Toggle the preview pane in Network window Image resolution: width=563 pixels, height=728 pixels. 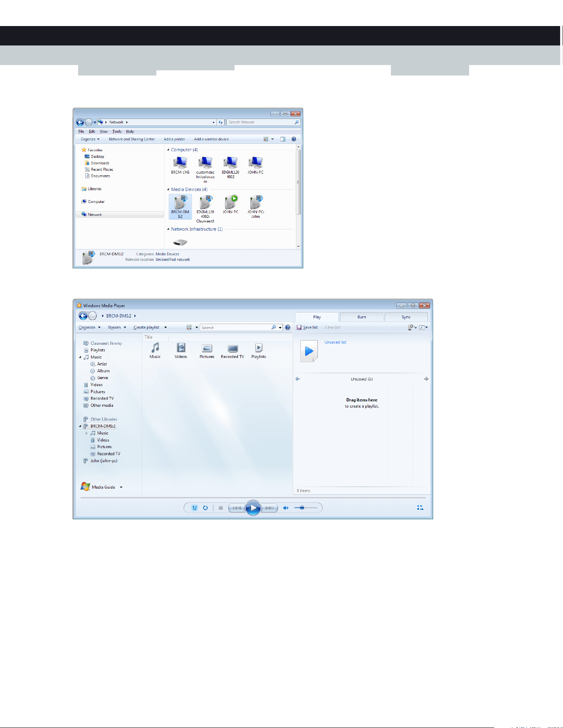click(x=283, y=139)
